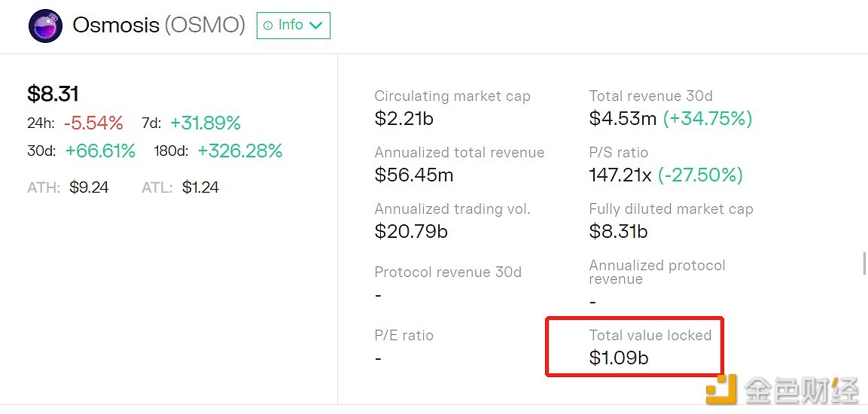The height and width of the screenshot is (414, 868).
Task: Click the P/E ratio label
Action: 404,336
